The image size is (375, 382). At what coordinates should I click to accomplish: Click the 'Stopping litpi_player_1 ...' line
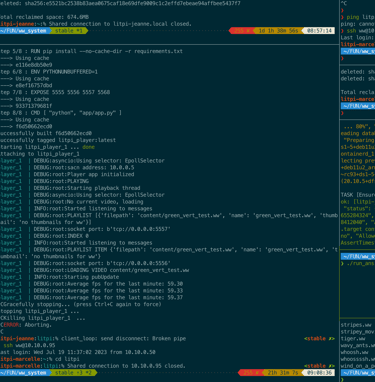coord(40,311)
